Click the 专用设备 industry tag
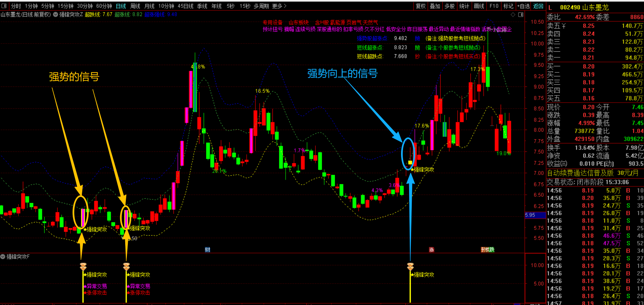 point(273,22)
